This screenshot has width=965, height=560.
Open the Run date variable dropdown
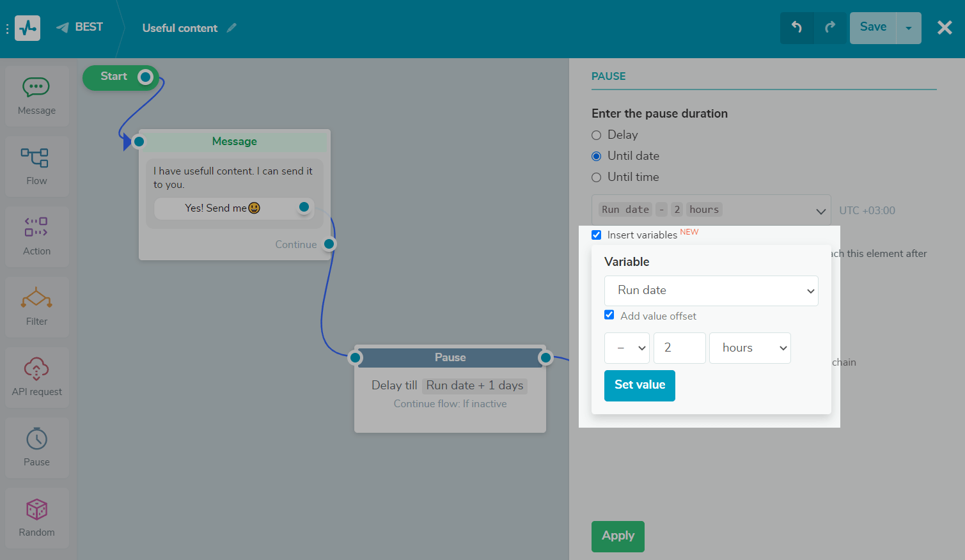pyautogui.click(x=710, y=291)
